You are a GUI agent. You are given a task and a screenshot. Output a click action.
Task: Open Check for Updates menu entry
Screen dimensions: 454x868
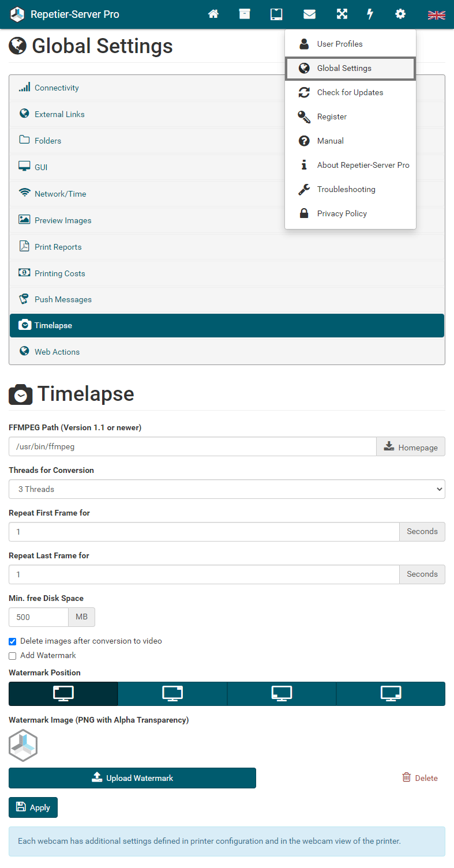pyautogui.click(x=350, y=92)
